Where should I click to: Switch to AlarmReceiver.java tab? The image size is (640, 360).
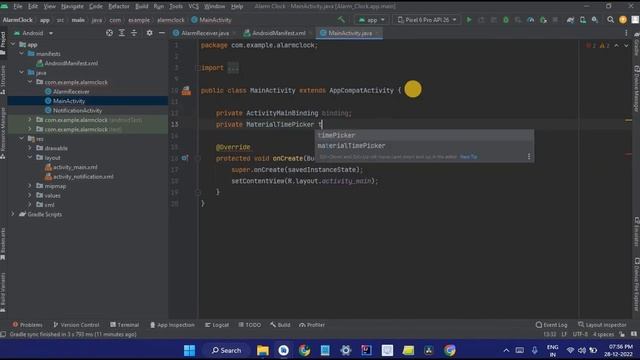click(204, 33)
